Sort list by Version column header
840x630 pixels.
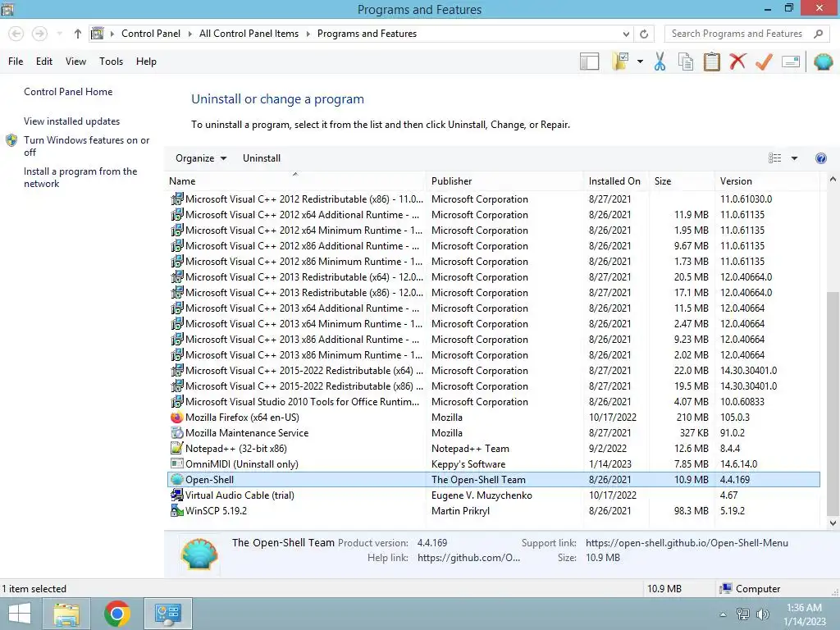tap(767, 181)
